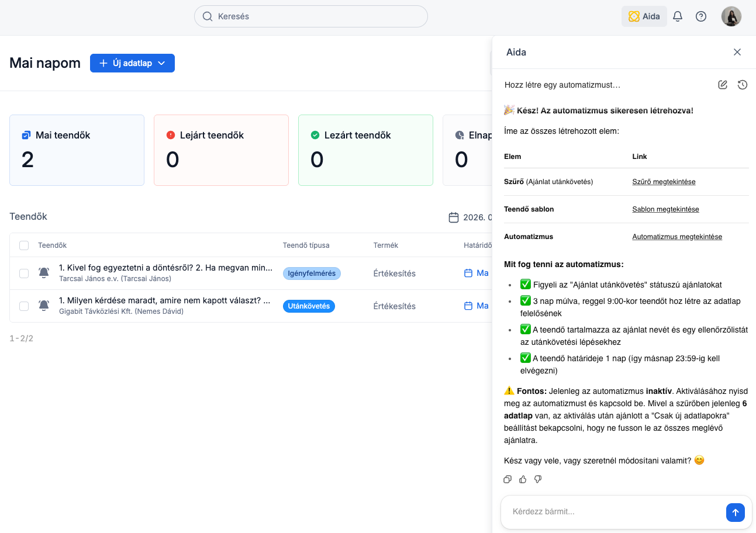Check the Tarcsai János task checkbox
The image size is (756, 533).
click(24, 273)
